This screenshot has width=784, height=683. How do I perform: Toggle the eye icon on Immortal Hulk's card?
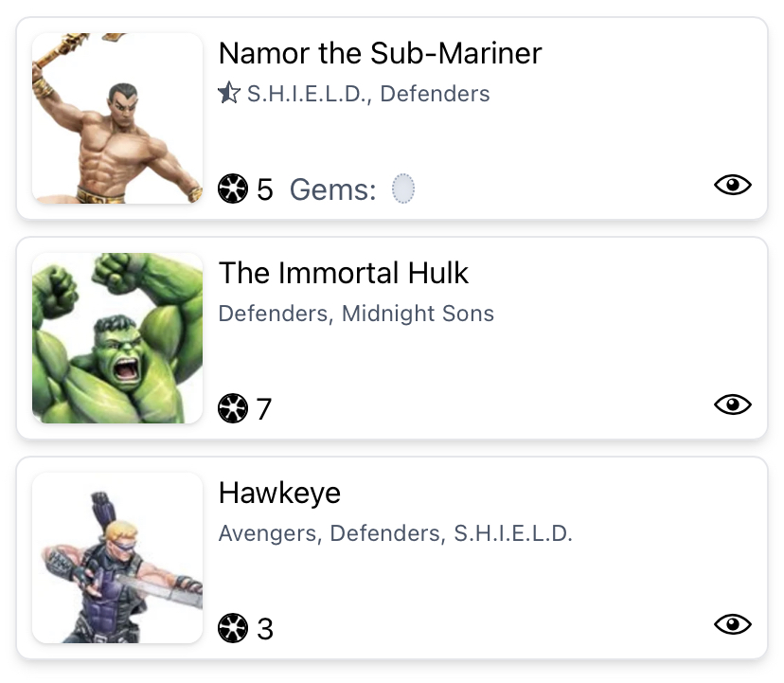732,405
